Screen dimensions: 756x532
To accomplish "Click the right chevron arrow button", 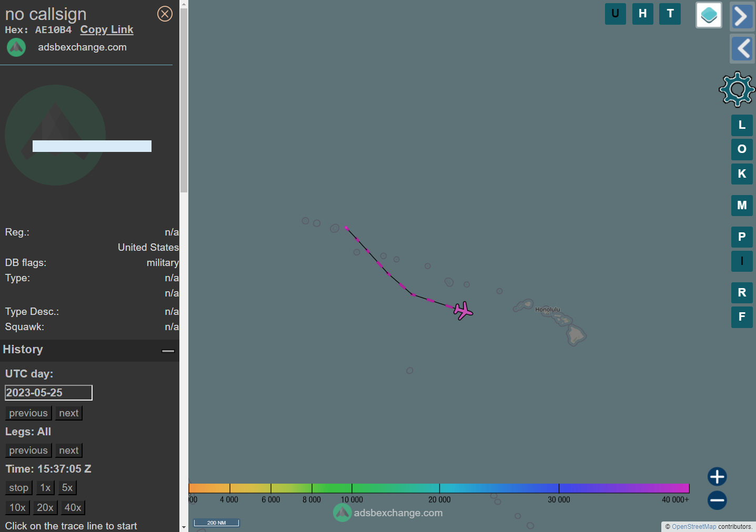I will 742,16.
